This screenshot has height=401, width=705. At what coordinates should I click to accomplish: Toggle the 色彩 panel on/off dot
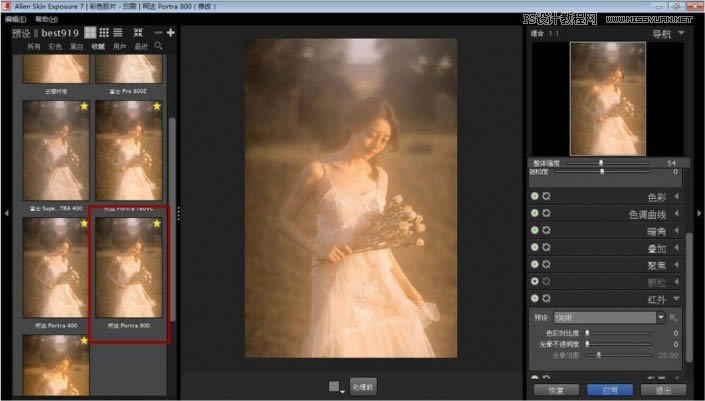click(534, 196)
